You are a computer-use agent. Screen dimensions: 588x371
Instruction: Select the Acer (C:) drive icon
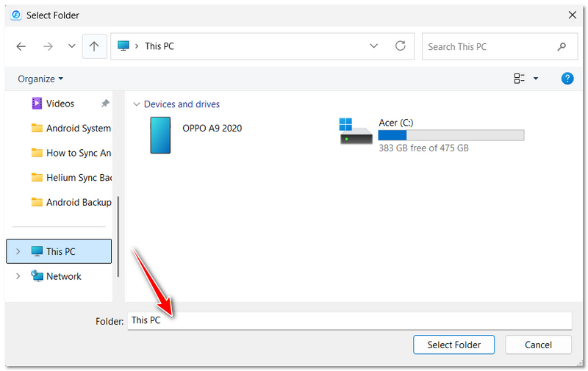tap(356, 132)
